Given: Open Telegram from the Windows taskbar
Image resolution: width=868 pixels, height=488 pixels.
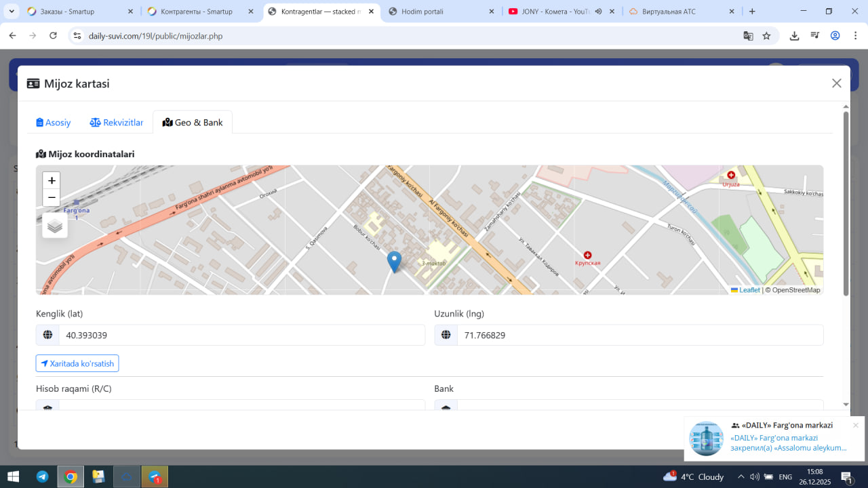Looking at the screenshot, I should pyautogui.click(x=42, y=476).
